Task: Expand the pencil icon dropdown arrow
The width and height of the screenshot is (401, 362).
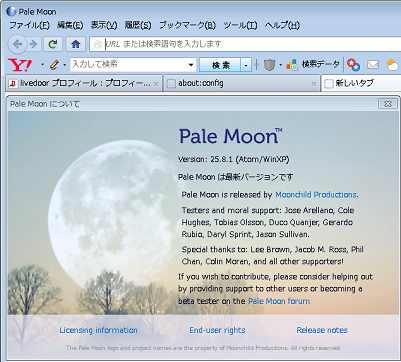Action: 65,65
